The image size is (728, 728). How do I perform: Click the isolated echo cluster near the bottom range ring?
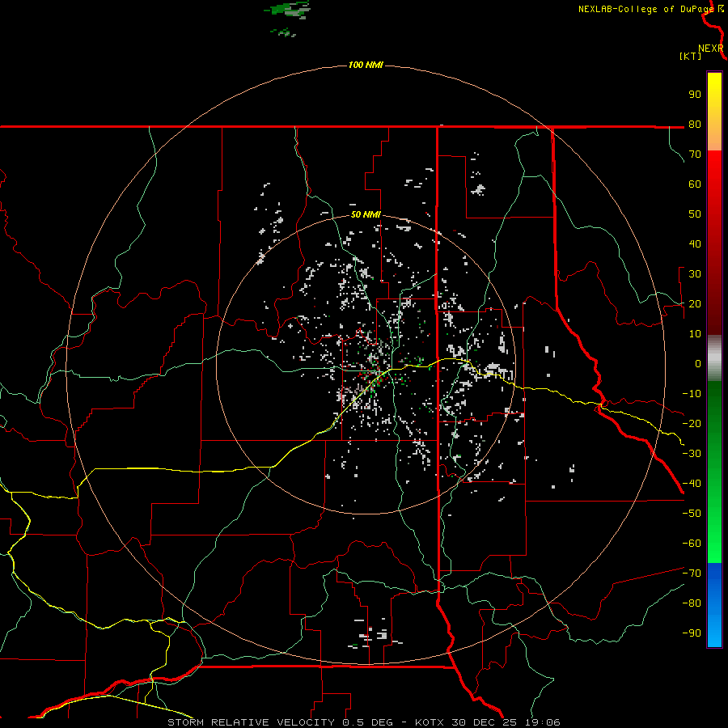click(375, 634)
